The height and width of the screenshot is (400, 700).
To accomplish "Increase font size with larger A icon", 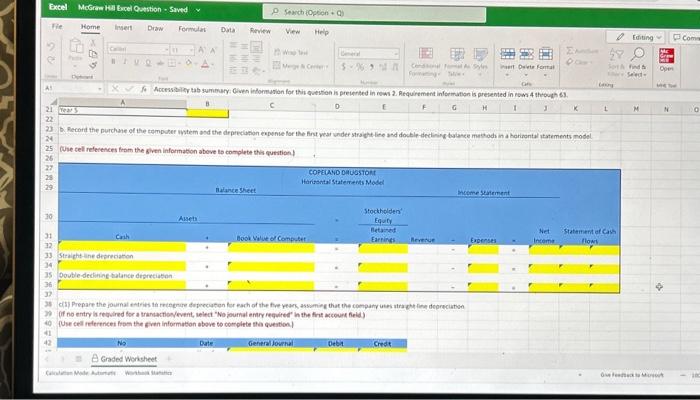I will [201, 50].
